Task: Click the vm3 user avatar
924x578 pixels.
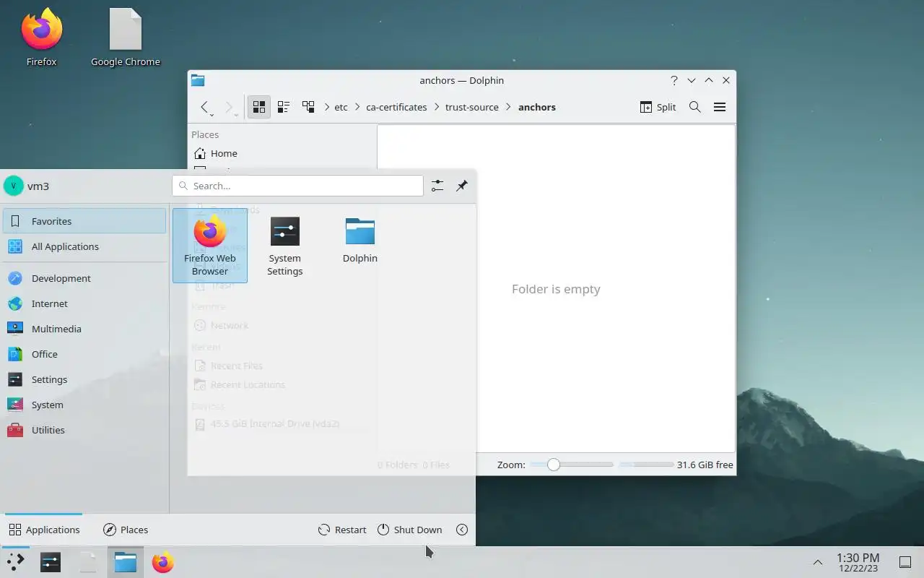Action: click(13, 186)
